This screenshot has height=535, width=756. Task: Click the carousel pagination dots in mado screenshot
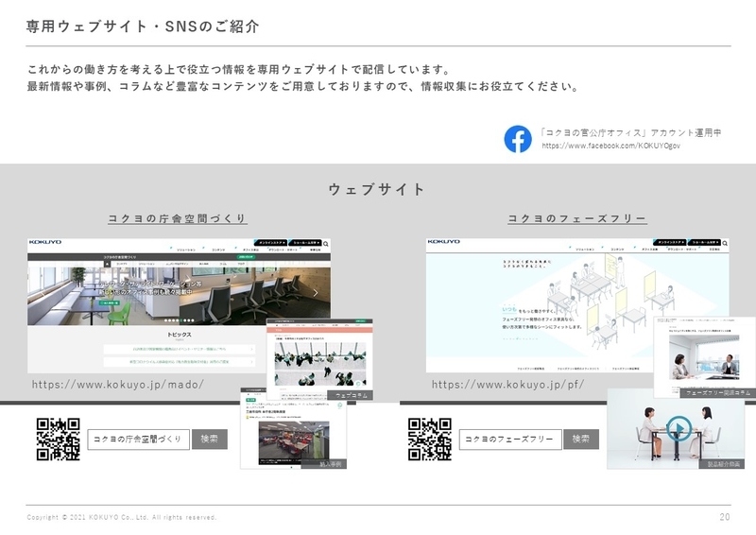[180, 320]
